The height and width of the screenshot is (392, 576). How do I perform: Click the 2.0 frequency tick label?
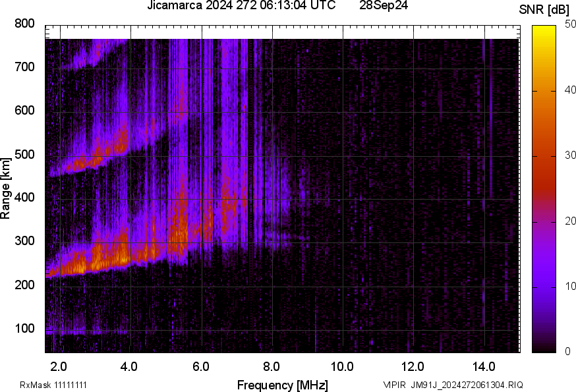click(59, 366)
